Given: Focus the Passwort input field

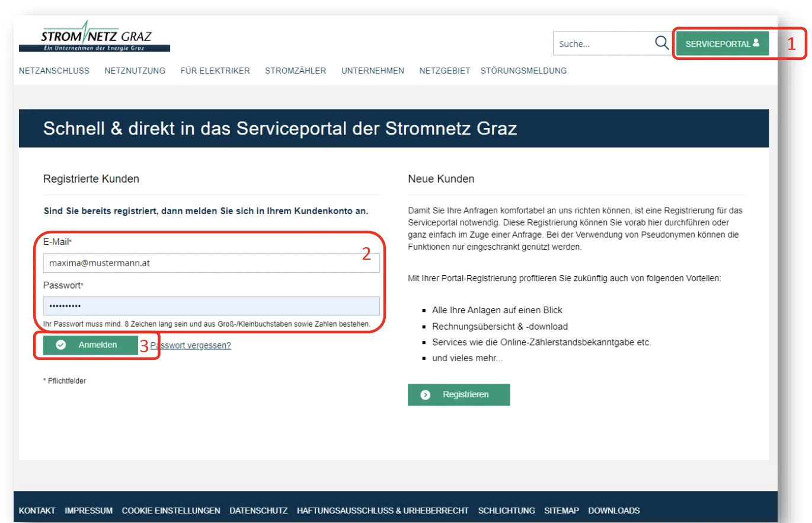Looking at the screenshot, I should point(212,306).
